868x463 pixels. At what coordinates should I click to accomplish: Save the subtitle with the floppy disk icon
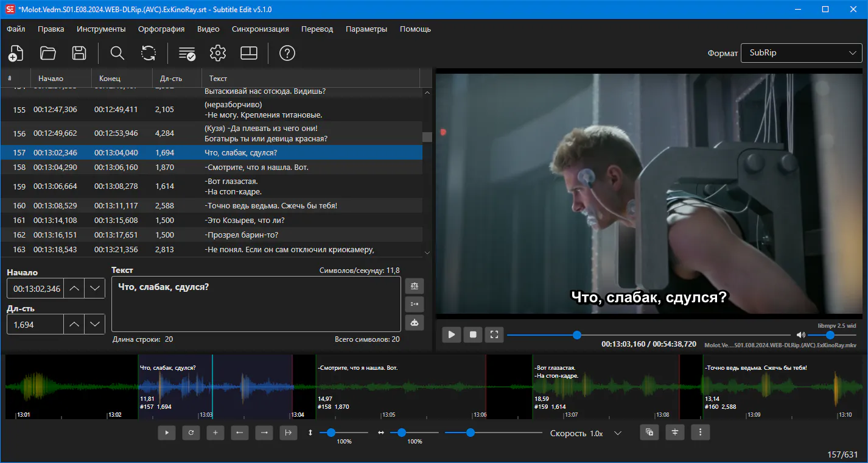coord(79,53)
